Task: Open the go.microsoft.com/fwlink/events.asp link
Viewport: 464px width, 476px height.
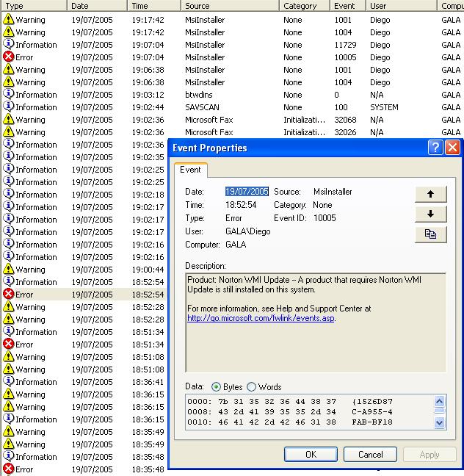Action: [x=261, y=318]
